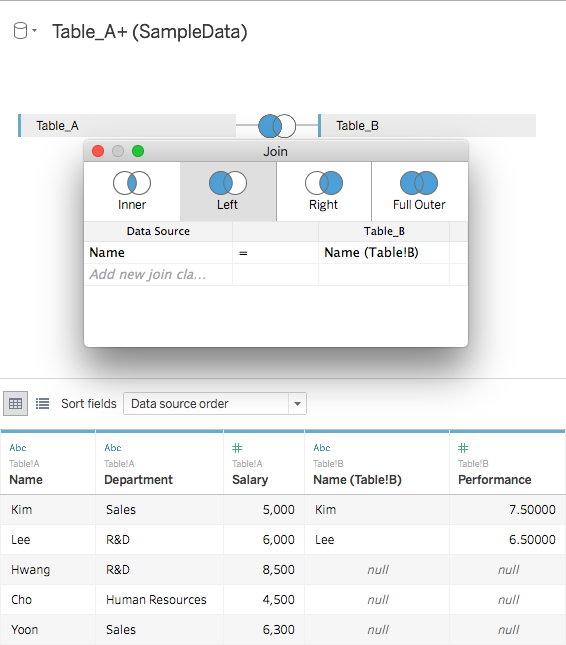566x645 pixels.
Task: Select the Department column header
Action: [x=139, y=480]
